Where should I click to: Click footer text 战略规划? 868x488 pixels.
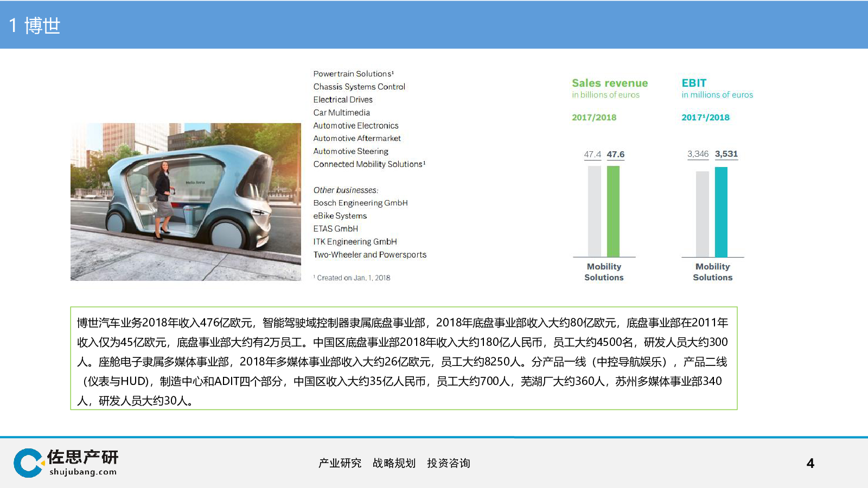394,463
